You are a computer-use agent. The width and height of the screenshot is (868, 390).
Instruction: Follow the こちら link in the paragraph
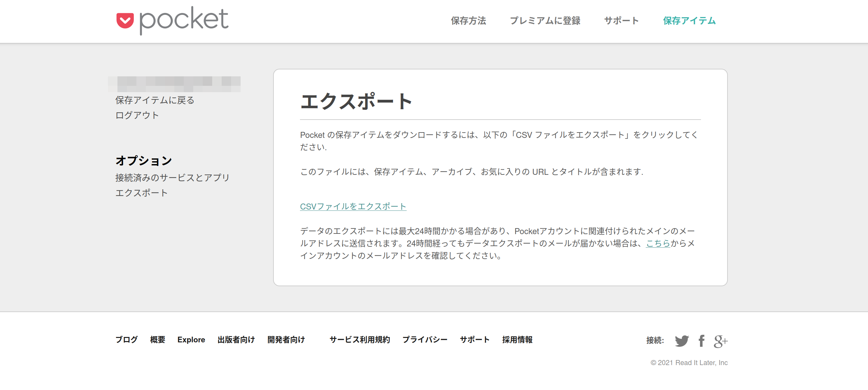(x=658, y=243)
